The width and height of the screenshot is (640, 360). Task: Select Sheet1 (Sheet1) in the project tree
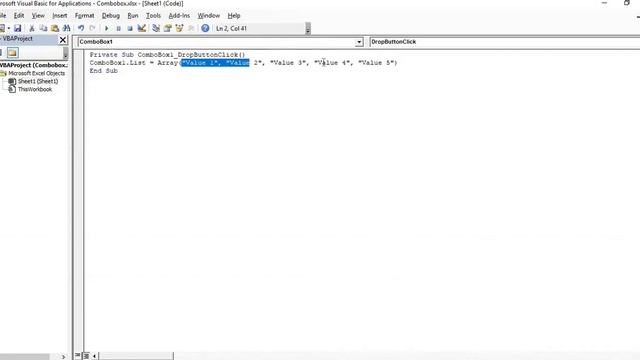(38, 81)
